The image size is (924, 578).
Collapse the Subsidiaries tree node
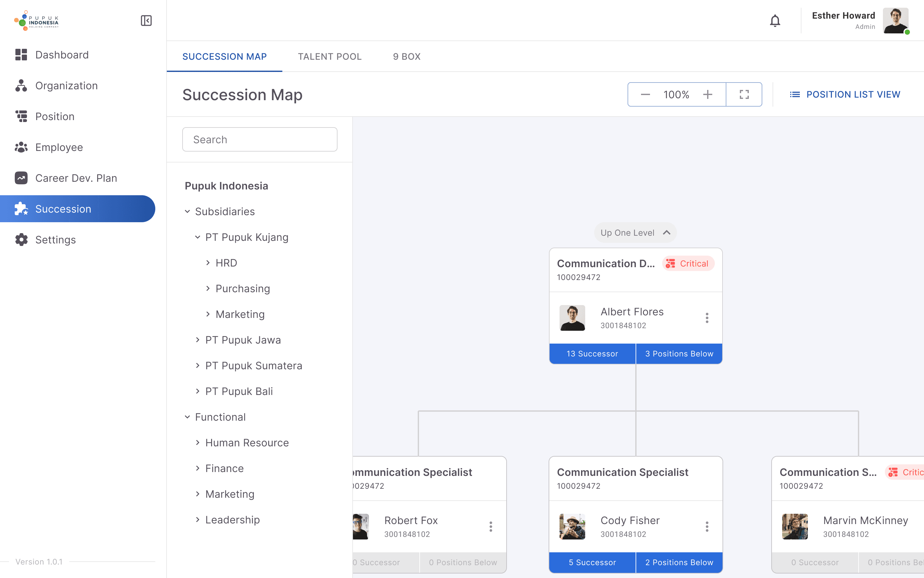[x=187, y=211]
